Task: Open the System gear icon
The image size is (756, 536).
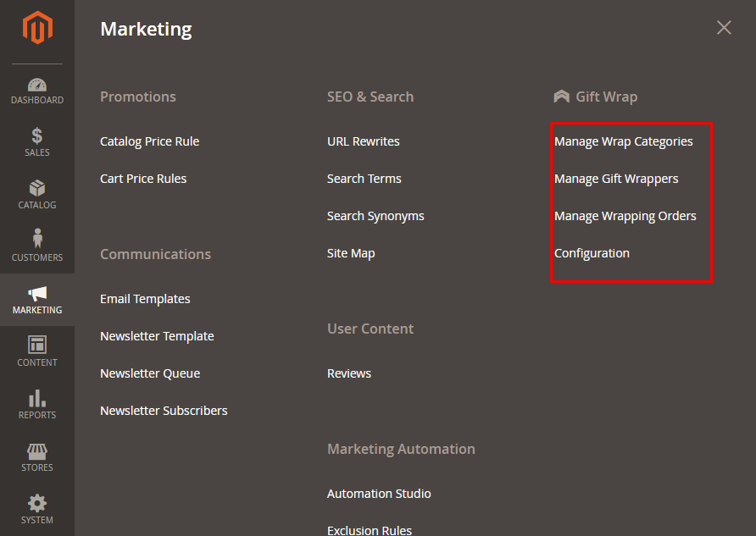Action: [x=37, y=503]
